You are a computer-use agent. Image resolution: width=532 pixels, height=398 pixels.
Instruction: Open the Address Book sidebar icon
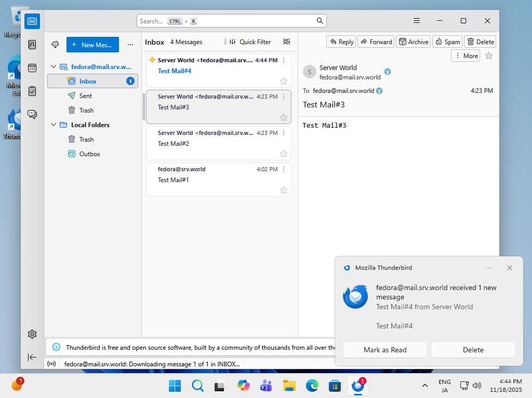(x=32, y=45)
